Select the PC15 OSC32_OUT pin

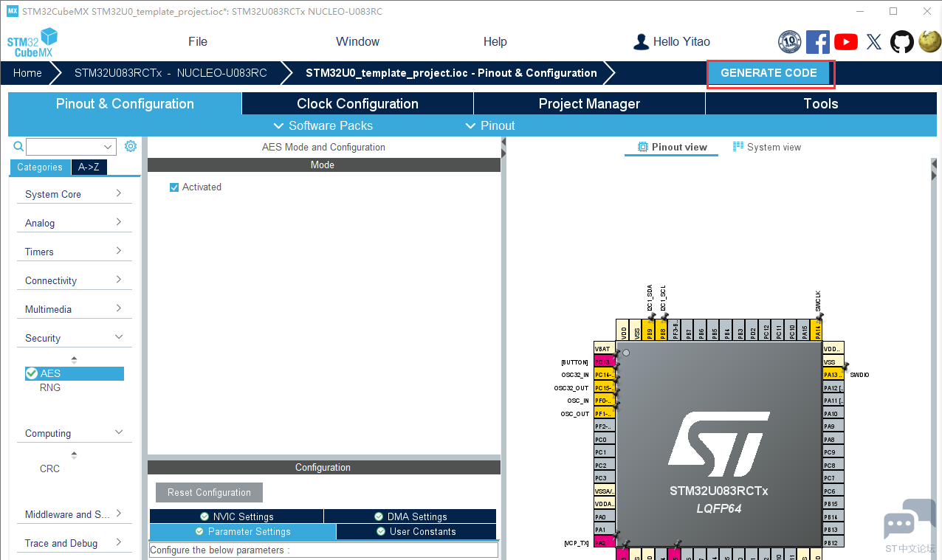(x=604, y=388)
